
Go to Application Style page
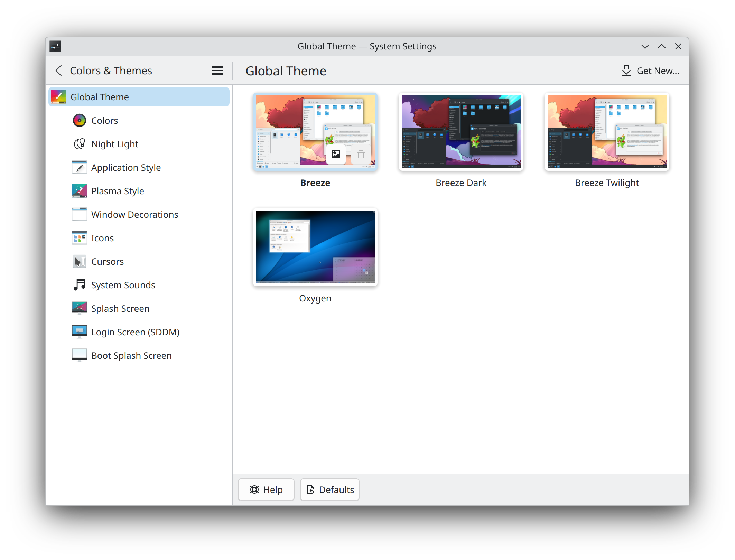click(139, 167)
